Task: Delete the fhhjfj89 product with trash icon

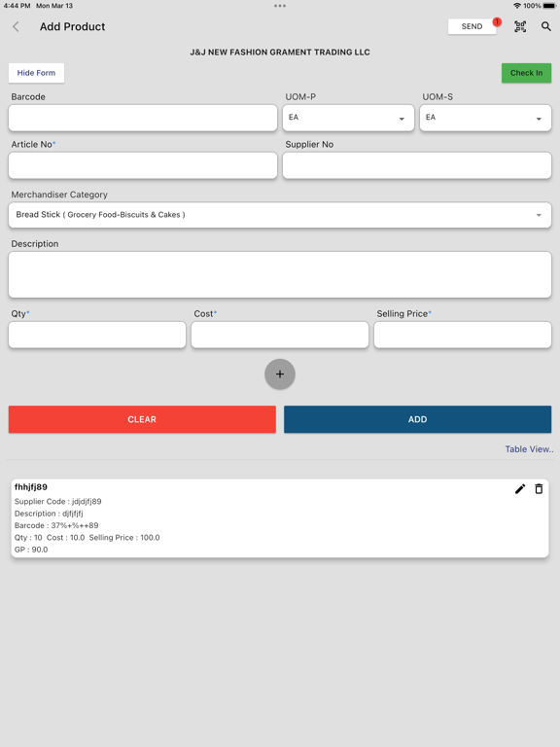Action: click(539, 489)
